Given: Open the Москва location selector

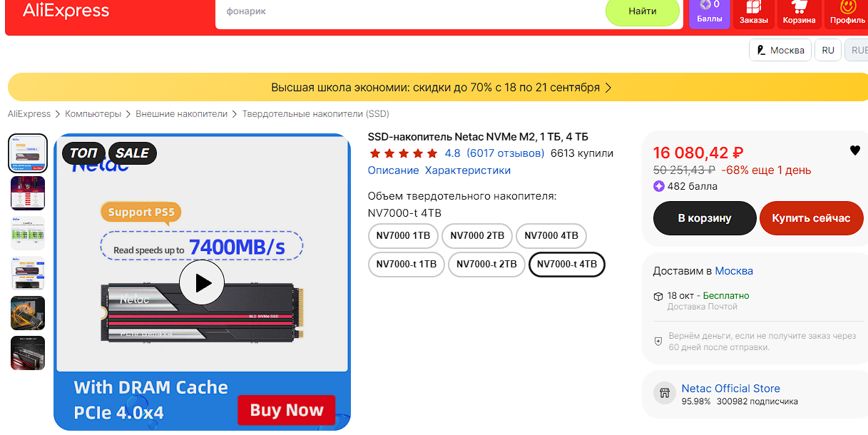Looking at the screenshot, I should click(x=780, y=50).
